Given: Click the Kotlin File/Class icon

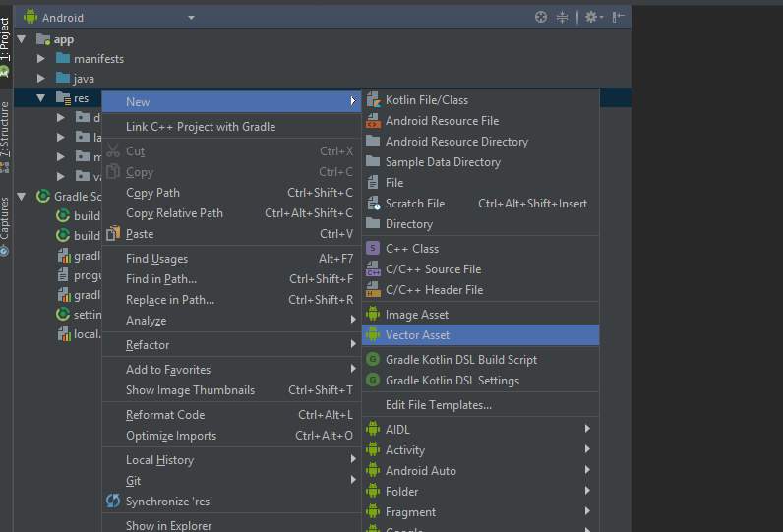Looking at the screenshot, I should point(373,100).
